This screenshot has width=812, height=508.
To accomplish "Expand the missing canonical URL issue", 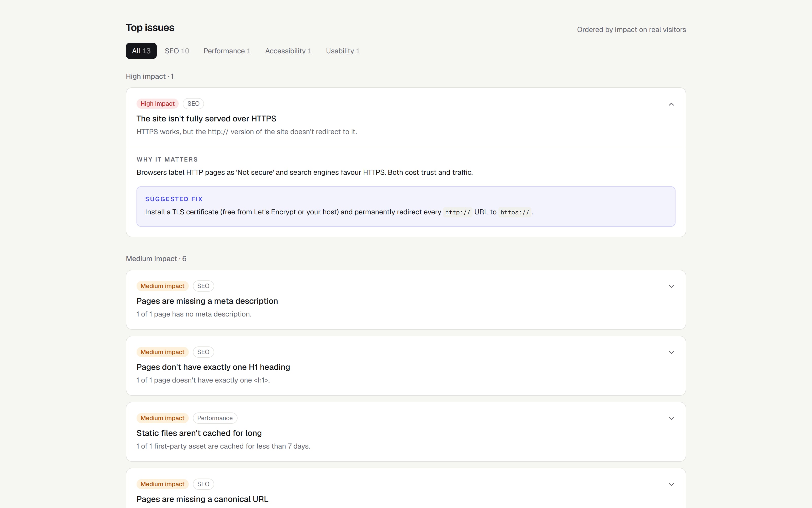I will pyautogui.click(x=671, y=484).
